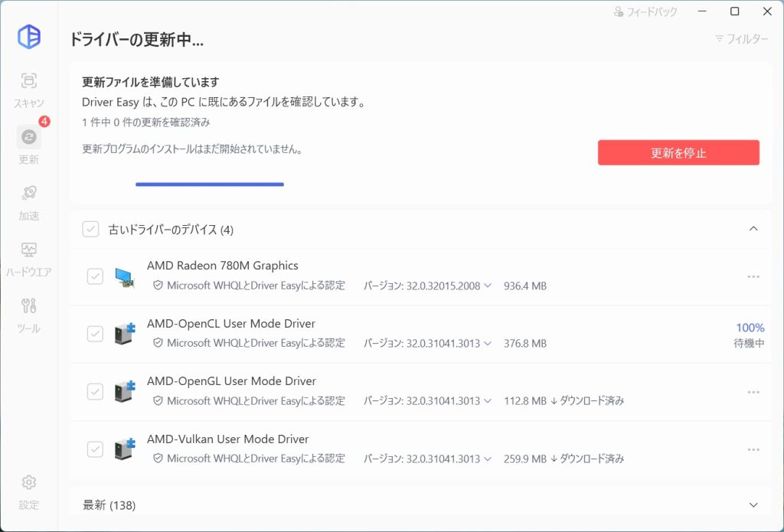Click the 1 件中 0 件の更新を確認済み status text

[x=146, y=122]
